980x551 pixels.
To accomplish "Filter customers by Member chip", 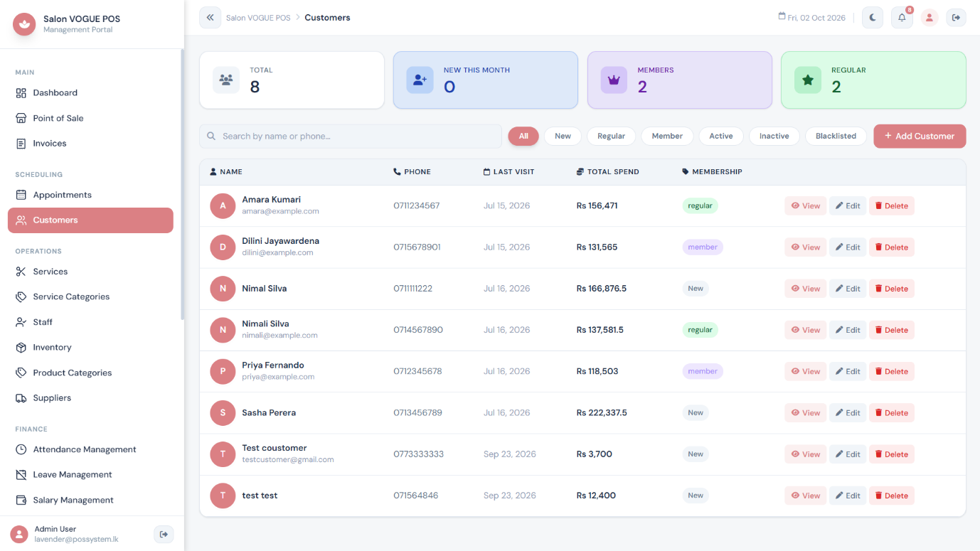I will click(667, 136).
